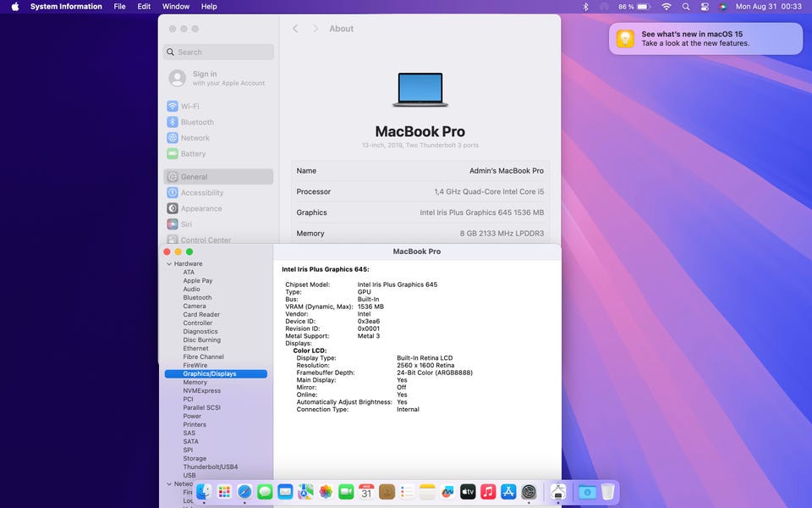Collapse the Hardware section in sidebar
812x508 pixels.
tap(169, 264)
